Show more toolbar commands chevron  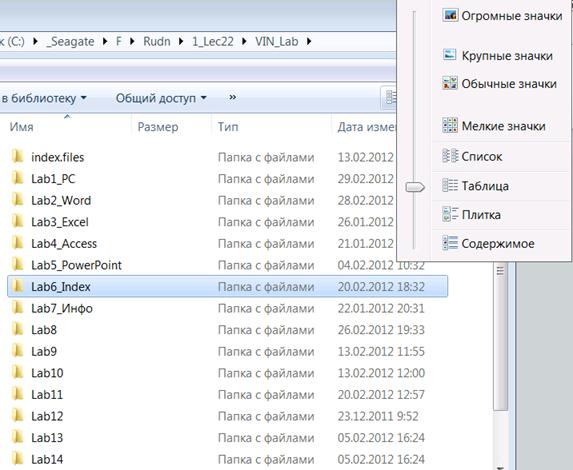[x=232, y=98]
